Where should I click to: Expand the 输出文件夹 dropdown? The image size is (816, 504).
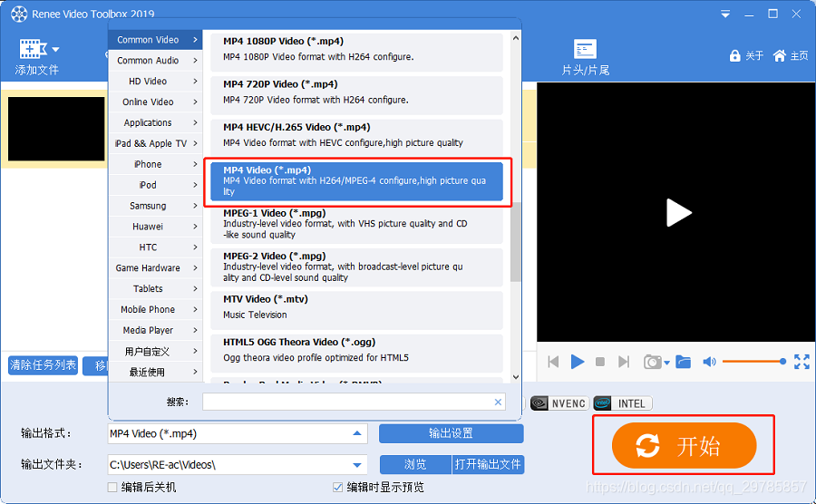pyautogui.click(x=357, y=464)
